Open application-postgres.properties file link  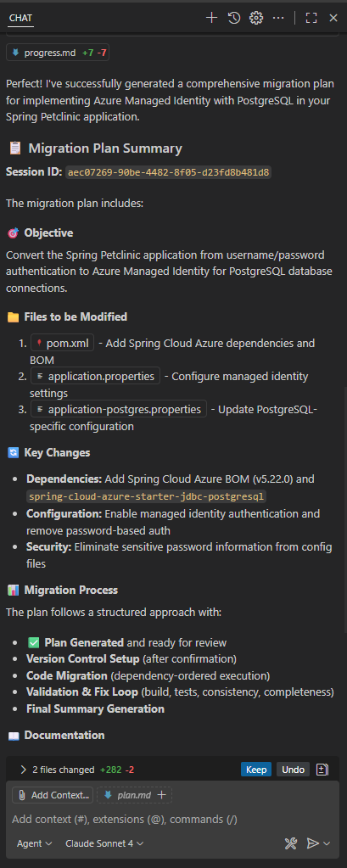[118, 409]
